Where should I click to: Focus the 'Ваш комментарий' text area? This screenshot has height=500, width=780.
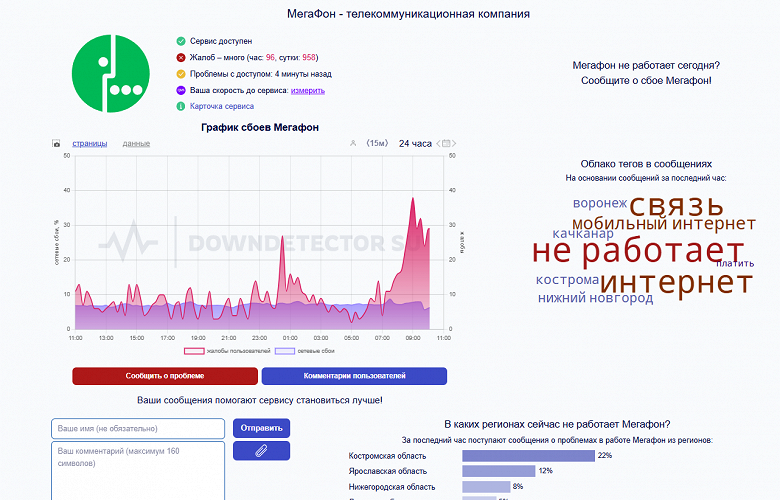pos(138,471)
